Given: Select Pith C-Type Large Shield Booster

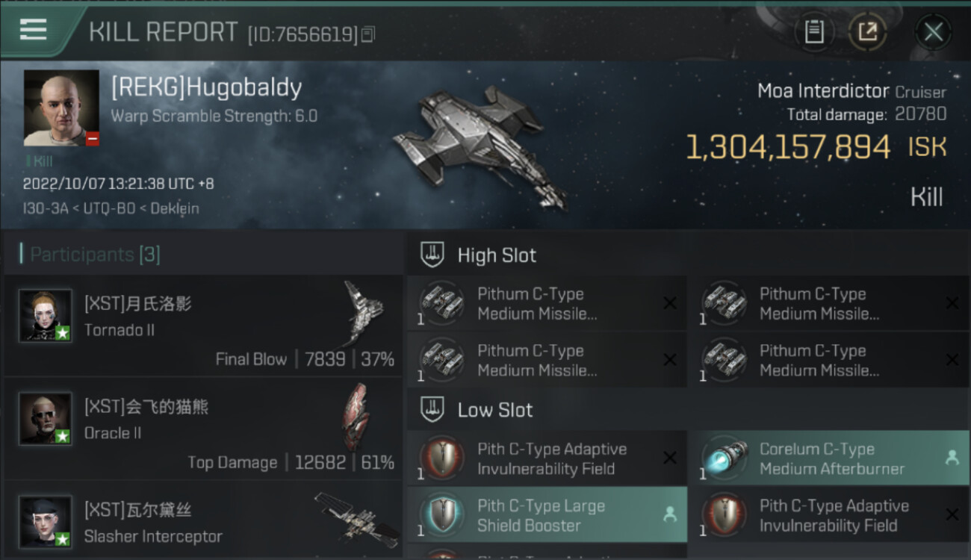Looking at the screenshot, I should click(547, 515).
